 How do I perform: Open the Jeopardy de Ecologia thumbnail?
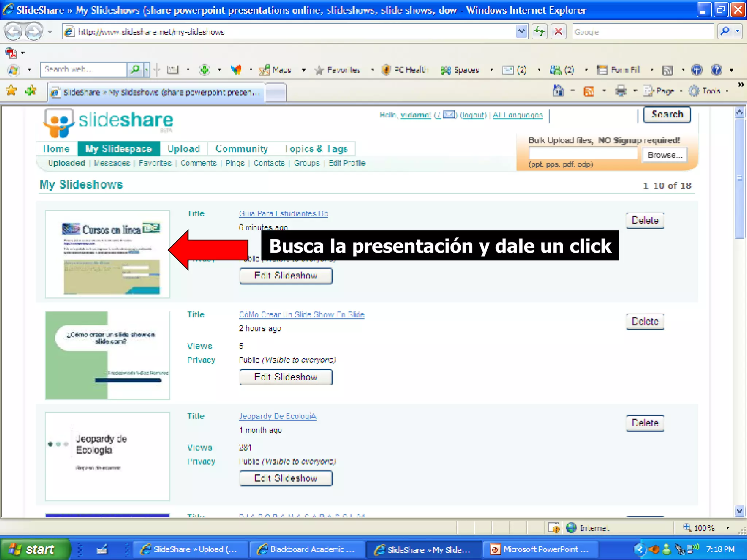point(108,456)
